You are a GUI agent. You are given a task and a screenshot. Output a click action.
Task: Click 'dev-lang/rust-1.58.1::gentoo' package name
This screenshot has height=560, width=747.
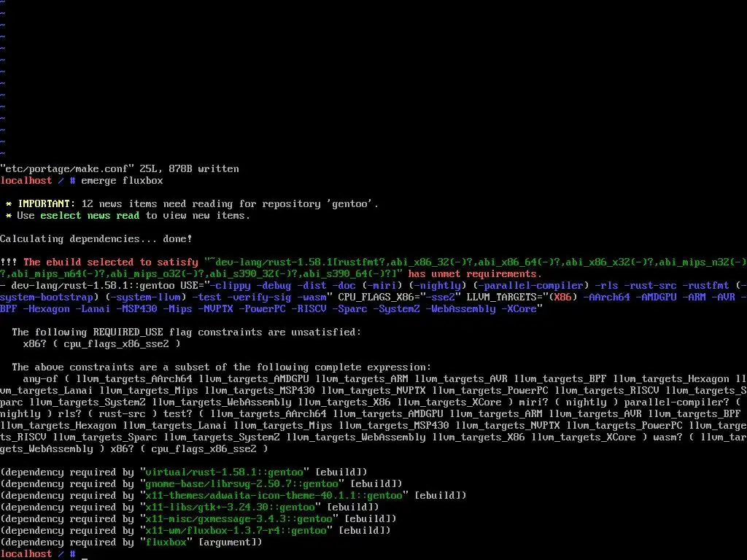click(93, 286)
